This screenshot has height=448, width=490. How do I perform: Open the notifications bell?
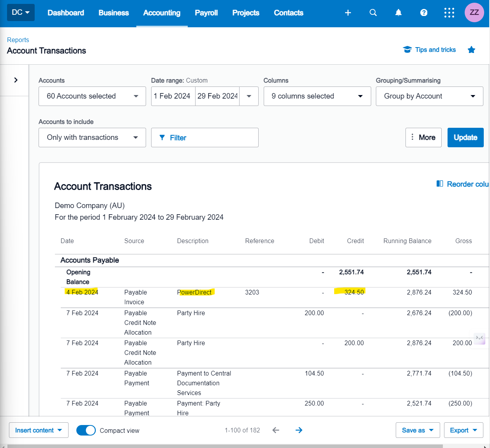pos(398,13)
